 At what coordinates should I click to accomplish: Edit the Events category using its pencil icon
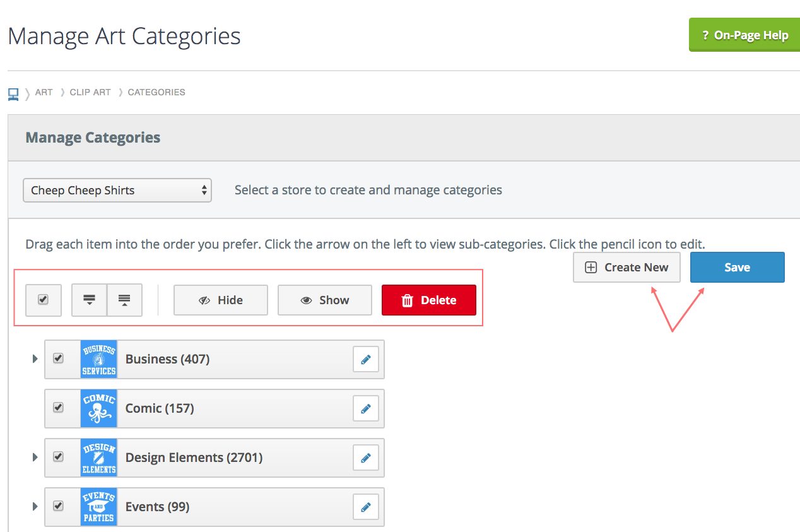point(366,506)
